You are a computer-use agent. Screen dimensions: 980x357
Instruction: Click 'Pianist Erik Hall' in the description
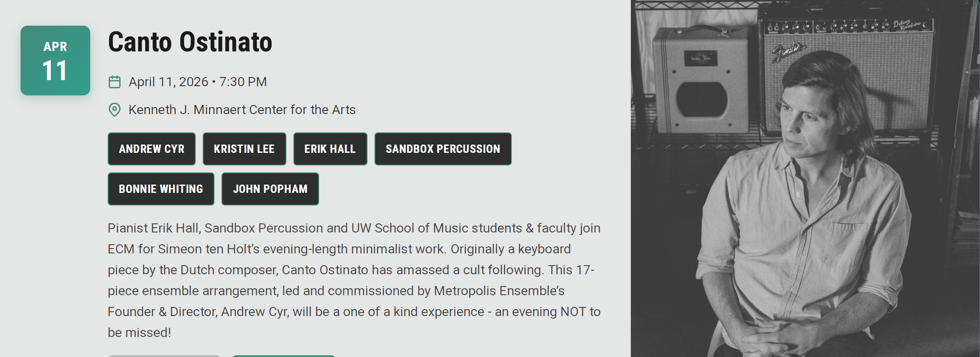pyautogui.click(x=154, y=228)
